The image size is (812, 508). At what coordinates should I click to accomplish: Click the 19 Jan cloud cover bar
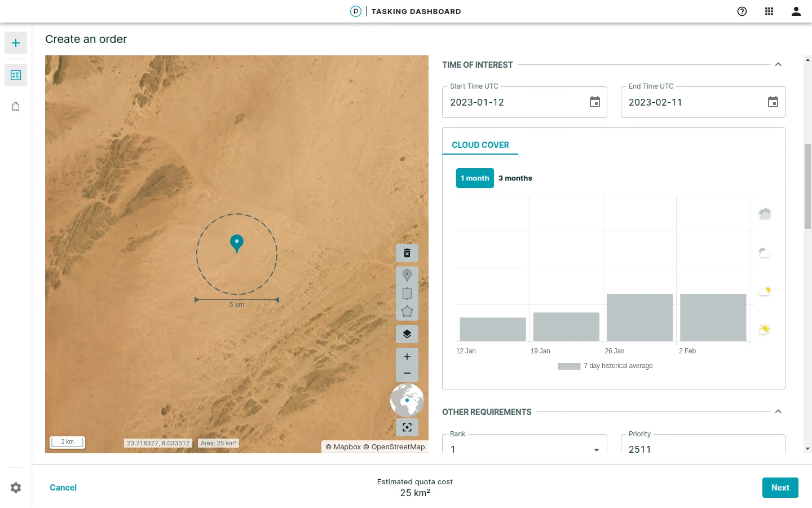(x=566, y=327)
